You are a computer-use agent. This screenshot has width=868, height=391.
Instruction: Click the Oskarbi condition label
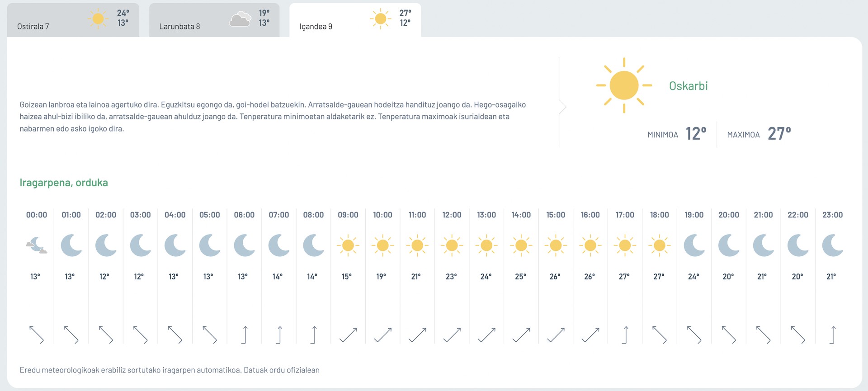(x=689, y=86)
